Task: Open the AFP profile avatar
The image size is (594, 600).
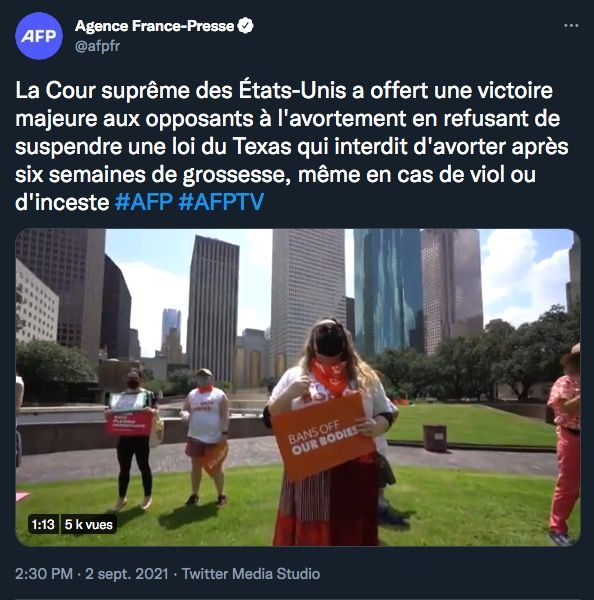Action: pos(39,36)
